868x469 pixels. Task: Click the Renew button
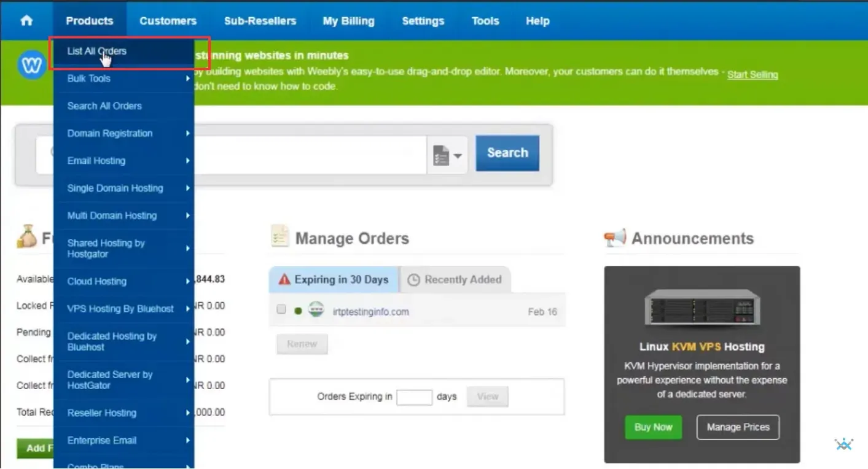click(x=302, y=344)
